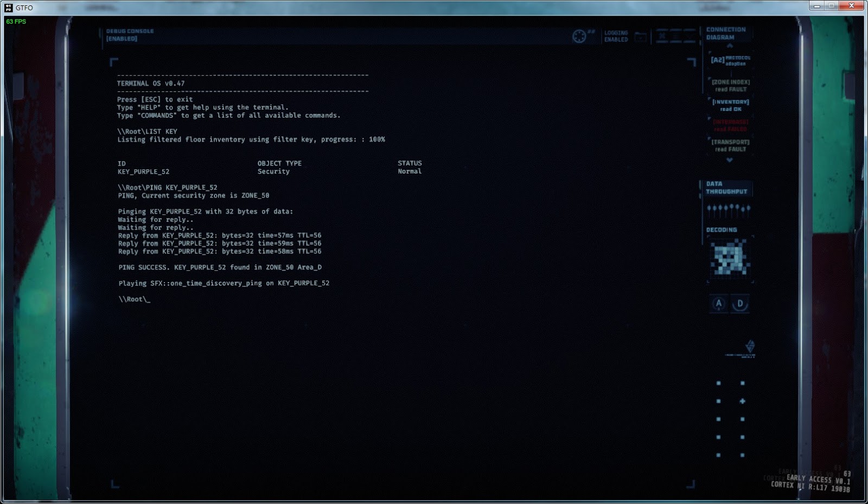Click the Normal status cell
The height and width of the screenshot is (504, 868).
tap(410, 171)
